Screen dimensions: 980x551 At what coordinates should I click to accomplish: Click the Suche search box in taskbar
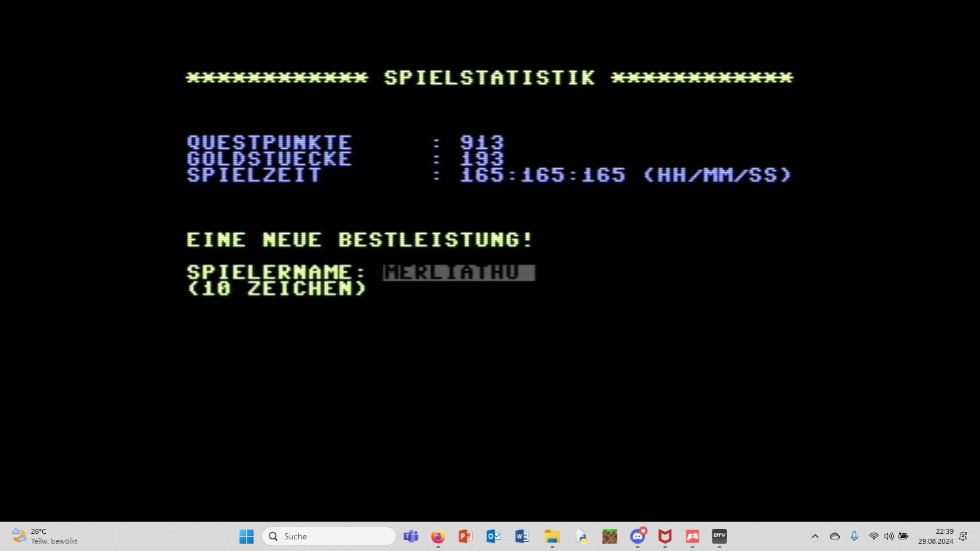[x=329, y=536]
